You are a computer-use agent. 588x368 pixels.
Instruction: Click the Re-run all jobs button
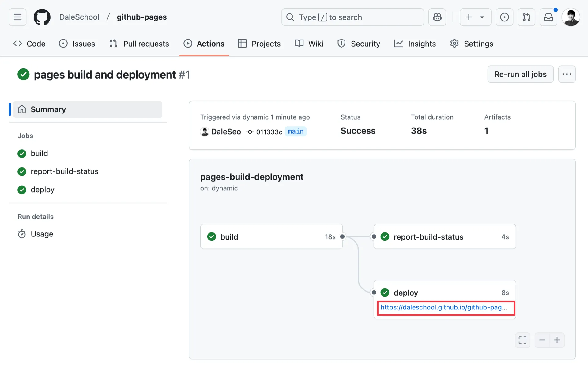coord(520,74)
